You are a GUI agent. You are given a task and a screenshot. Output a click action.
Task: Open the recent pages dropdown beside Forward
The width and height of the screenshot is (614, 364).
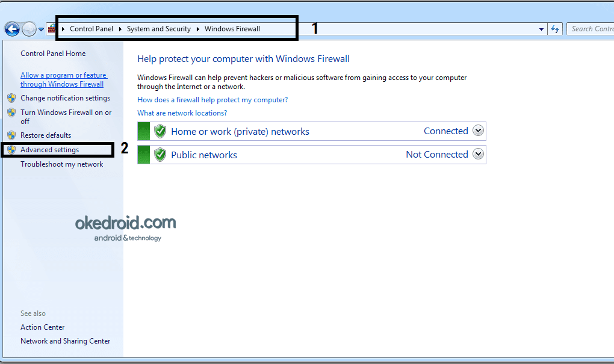[41, 29]
